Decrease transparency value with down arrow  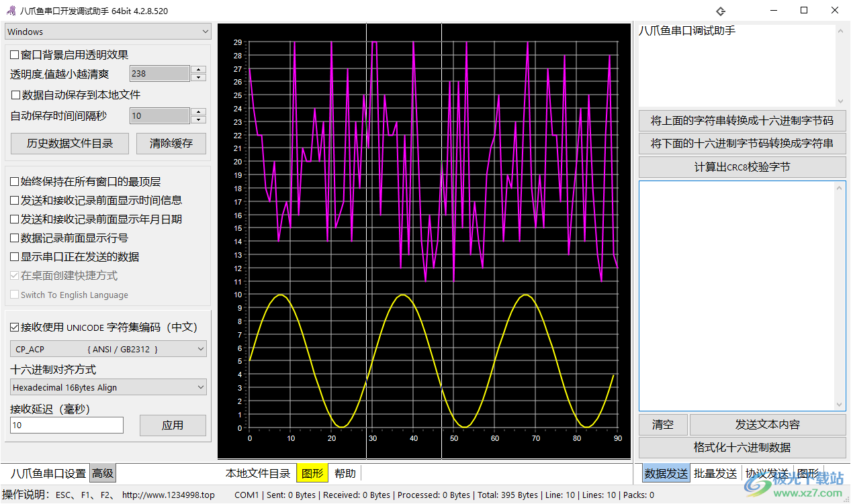[x=198, y=78]
